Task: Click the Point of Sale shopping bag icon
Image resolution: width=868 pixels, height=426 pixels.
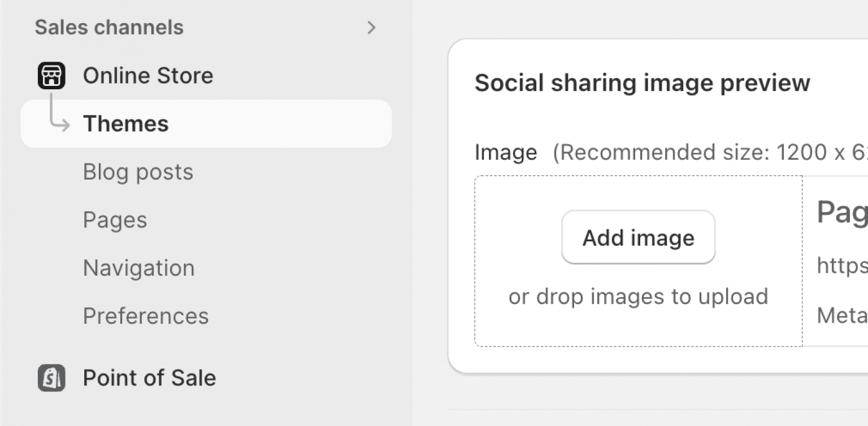Action: coord(51,378)
